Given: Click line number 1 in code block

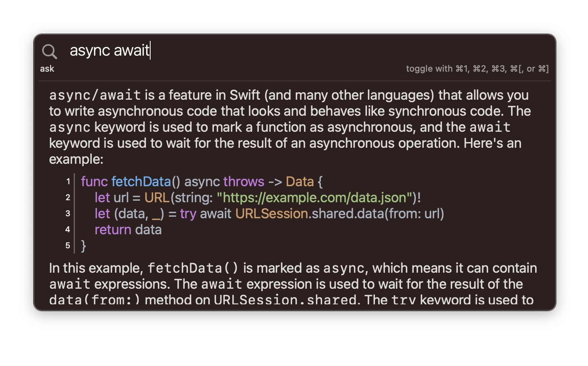Looking at the screenshot, I should pyautogui.click(x=68, y=181).
